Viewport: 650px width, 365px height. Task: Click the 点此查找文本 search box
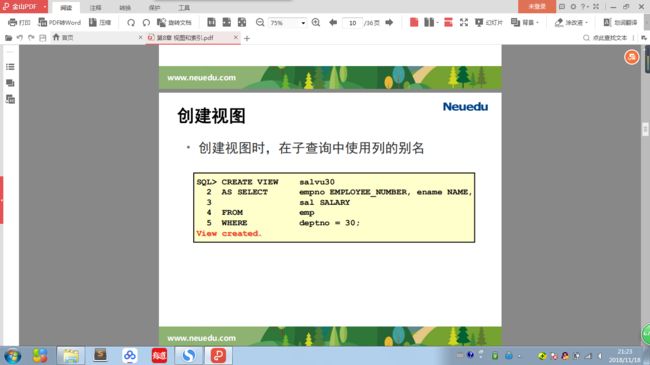pos(605,38)
